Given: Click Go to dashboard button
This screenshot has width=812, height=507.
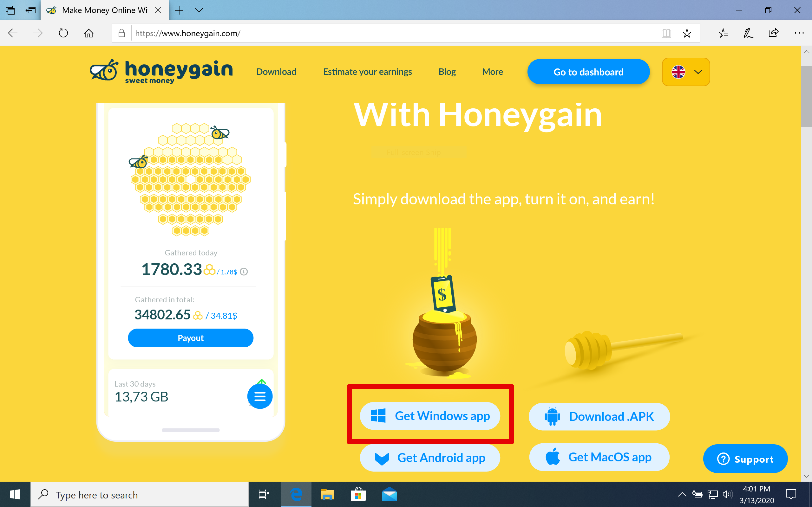Looking at the screenshot, I should 588,71.
